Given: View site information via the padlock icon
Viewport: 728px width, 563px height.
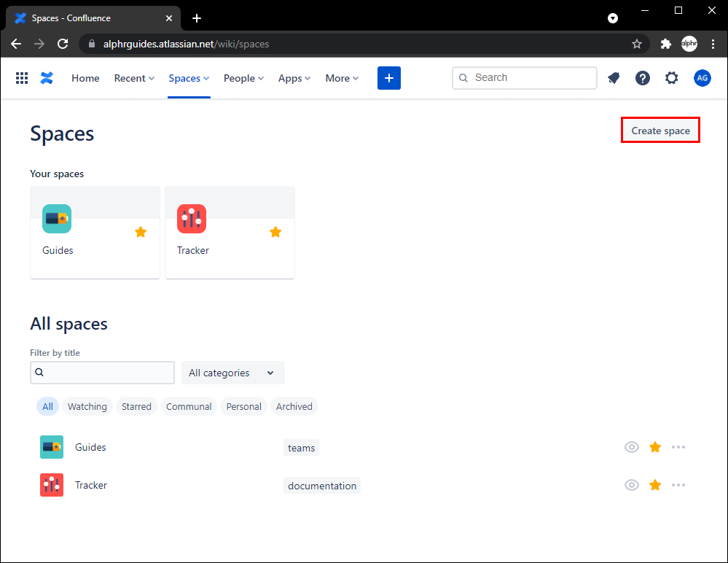Looking at the screenshot, I should pos(92,44).
